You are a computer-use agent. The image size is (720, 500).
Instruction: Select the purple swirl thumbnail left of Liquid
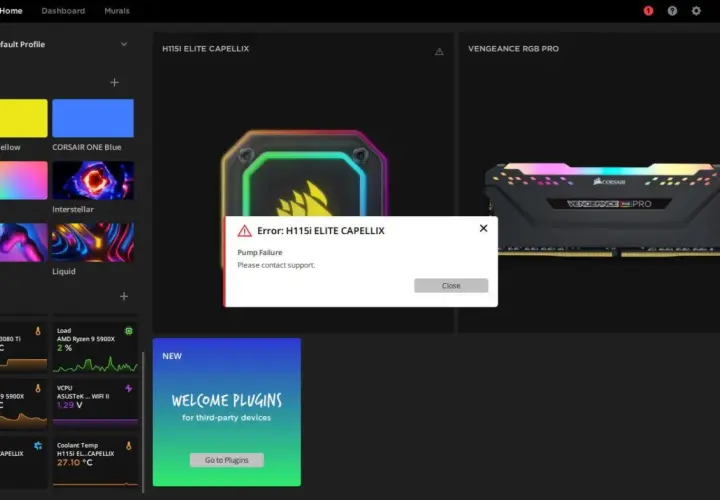[23, 242]
